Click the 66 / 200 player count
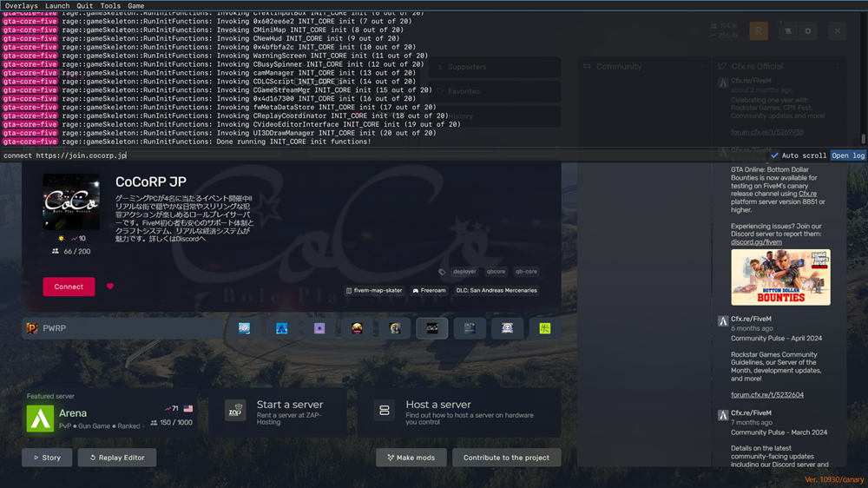Image resolution: width=868 pixels, height=488 pixels. (x=71, y=252)
